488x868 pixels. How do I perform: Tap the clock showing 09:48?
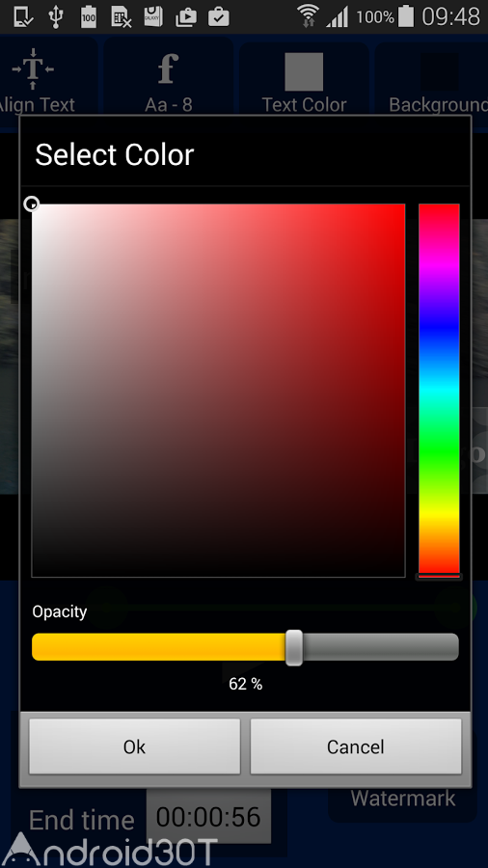pos(451,16)
